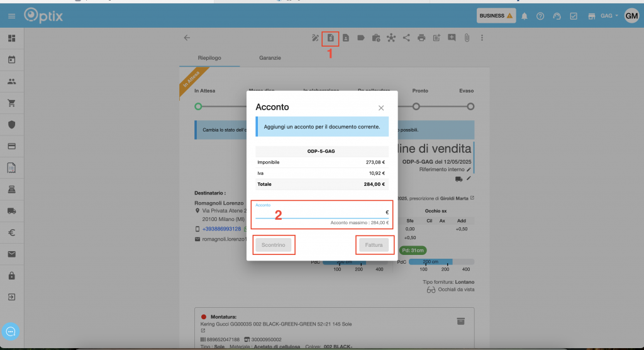Open the chat support bubble
The image size is (644, 350).
[x=11, y=330]
